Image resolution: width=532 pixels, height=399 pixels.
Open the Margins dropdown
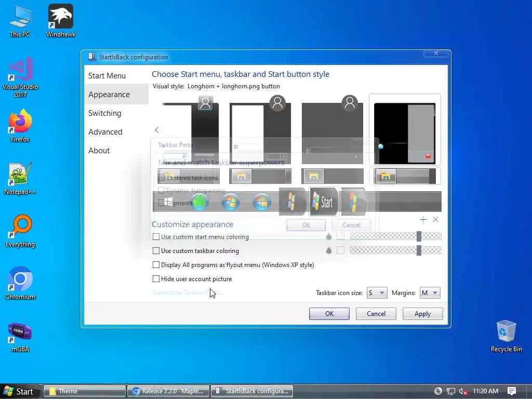coord(430,293)
